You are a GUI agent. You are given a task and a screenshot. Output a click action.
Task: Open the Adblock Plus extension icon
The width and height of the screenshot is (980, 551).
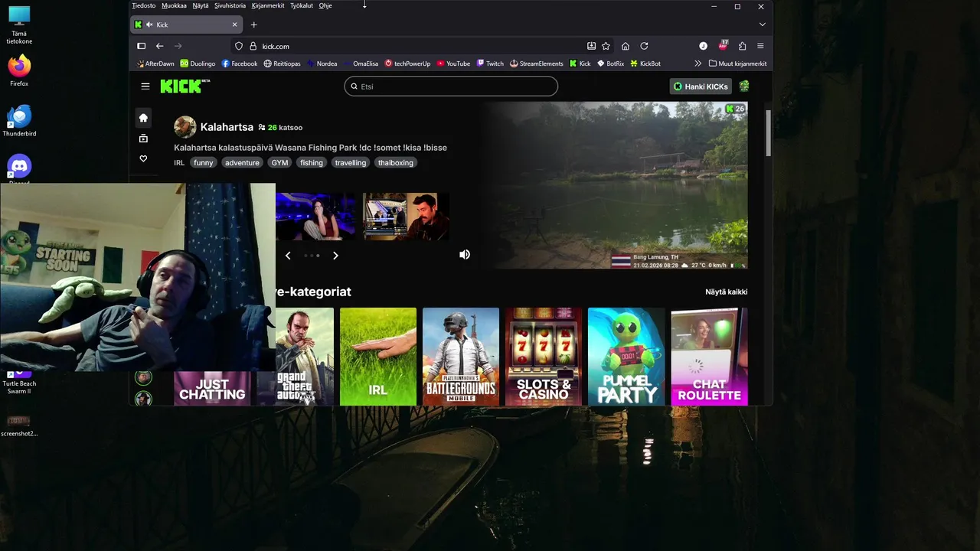pyautogui.click(x=723, y=46)
